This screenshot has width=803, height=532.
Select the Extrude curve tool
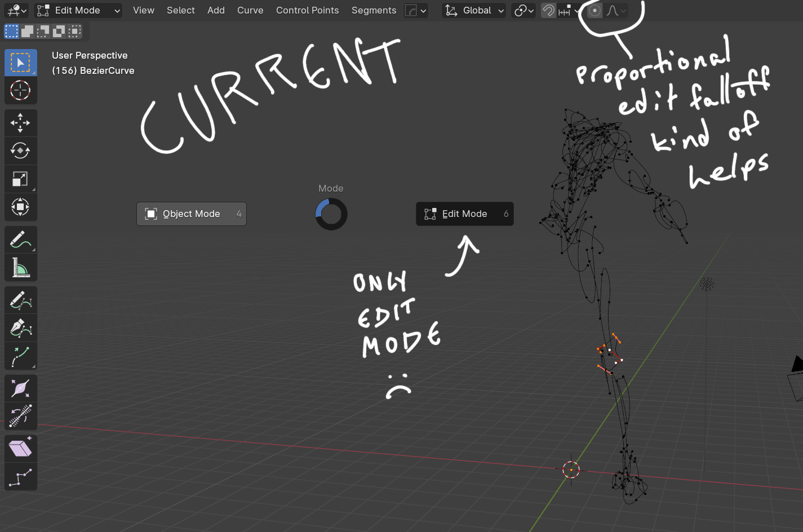pyautogui.click(x=21, y=356)
